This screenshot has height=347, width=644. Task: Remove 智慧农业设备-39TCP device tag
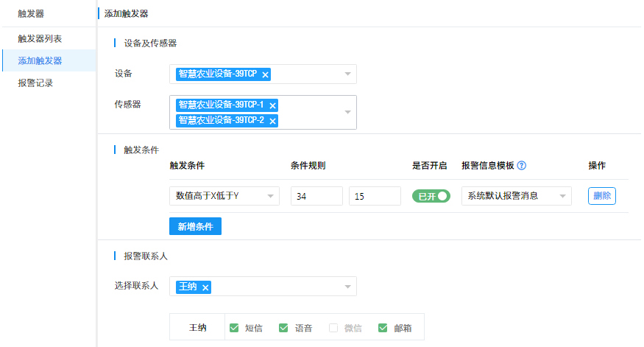click(266, 74)
